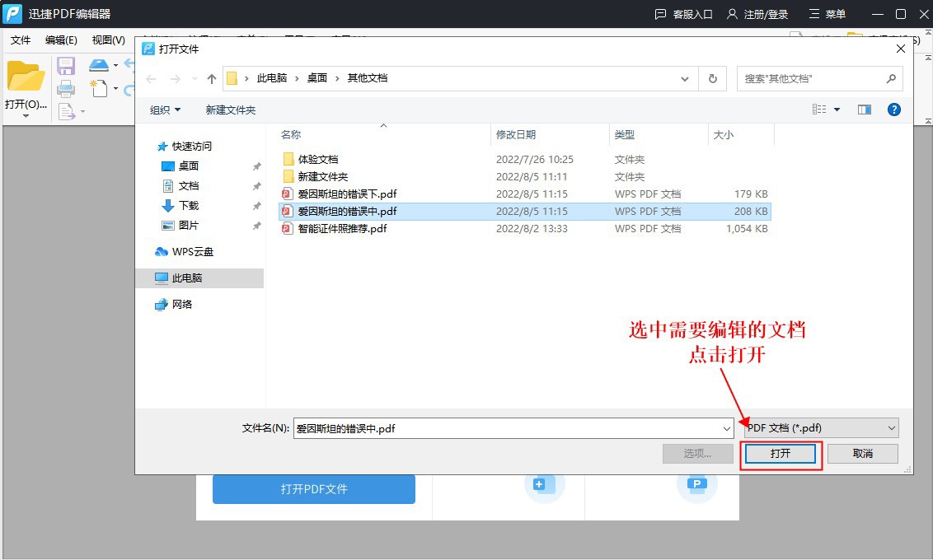Viewport: 933px width, 560px height.
Task: Click the Help question mark icon
Action: 893,109
